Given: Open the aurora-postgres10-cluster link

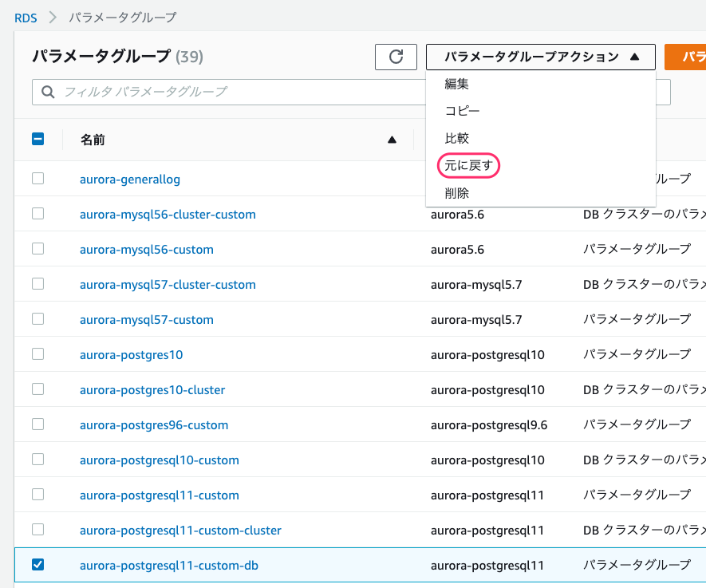Looking at the screenshot, I should (152, 390).
